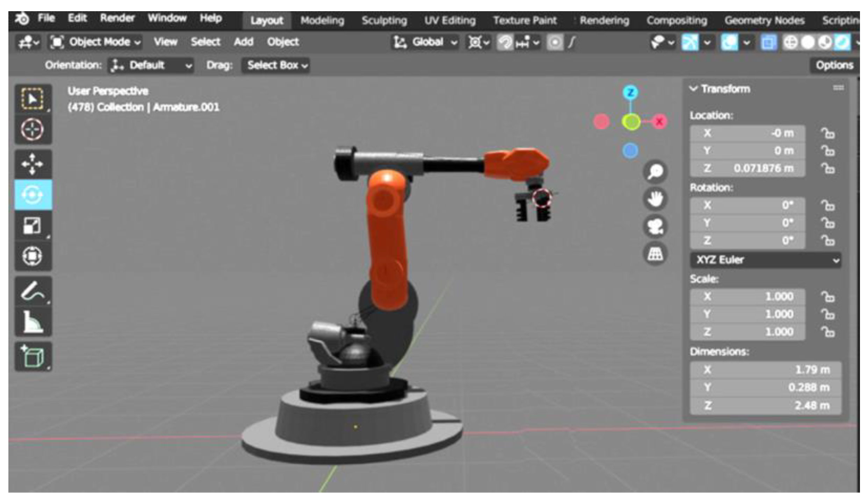Click the camera view icon
This screenshot has width=868, height=501.
tap(655, 226)
